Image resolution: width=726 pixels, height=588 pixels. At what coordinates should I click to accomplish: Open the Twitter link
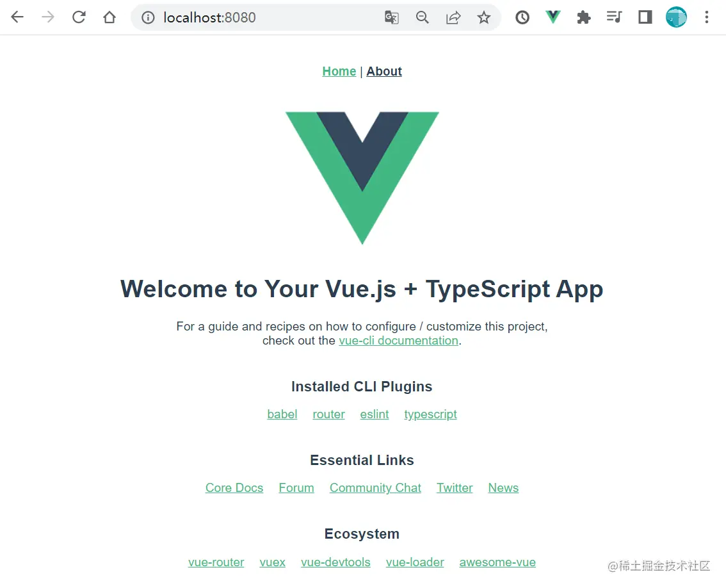click(454, 488)
